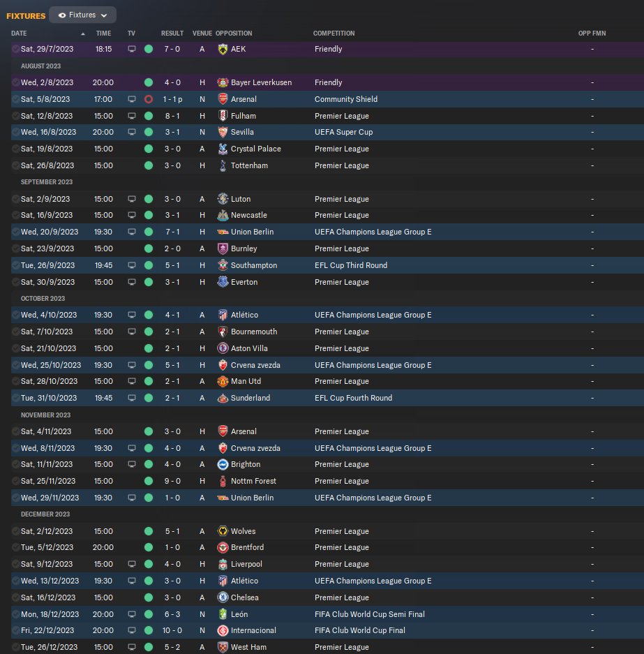Click the West Ham club badge

tap(223, 647)
